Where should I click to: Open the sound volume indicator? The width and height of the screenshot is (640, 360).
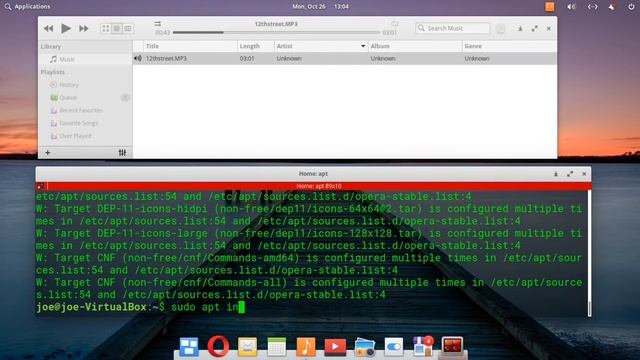pos(571,7)
